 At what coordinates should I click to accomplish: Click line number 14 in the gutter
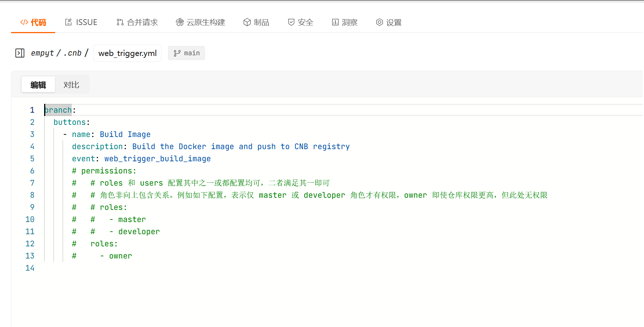click(30, 268)
